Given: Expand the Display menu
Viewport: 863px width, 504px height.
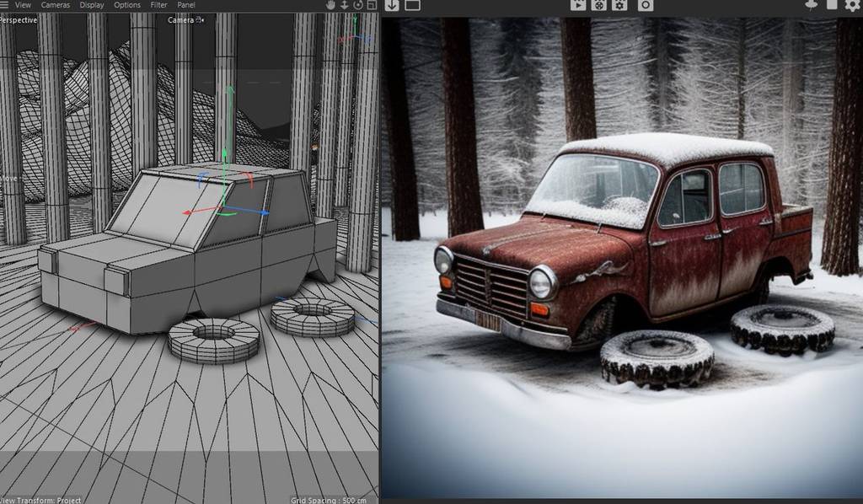Looking at the screenshot, I should 92,5.
